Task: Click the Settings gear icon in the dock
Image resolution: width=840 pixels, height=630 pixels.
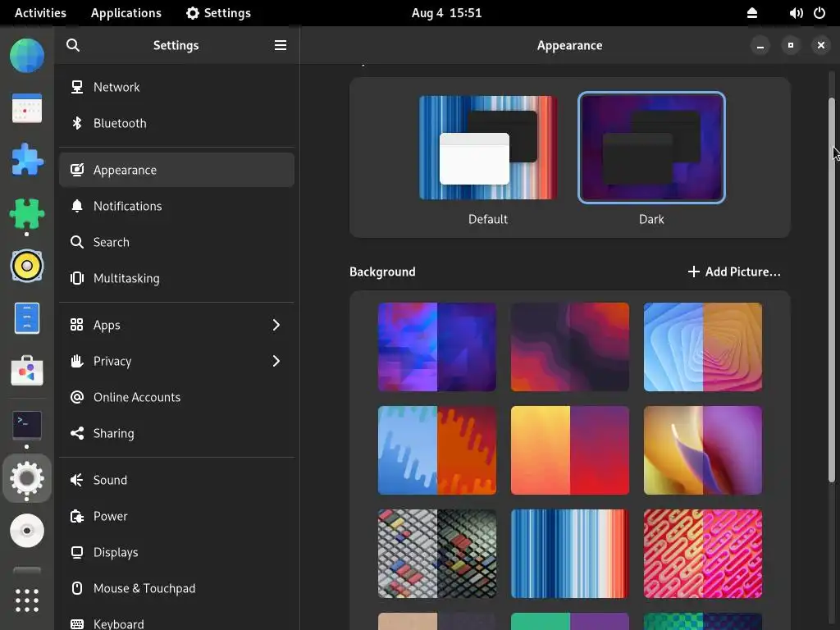Action: (27, 478)
